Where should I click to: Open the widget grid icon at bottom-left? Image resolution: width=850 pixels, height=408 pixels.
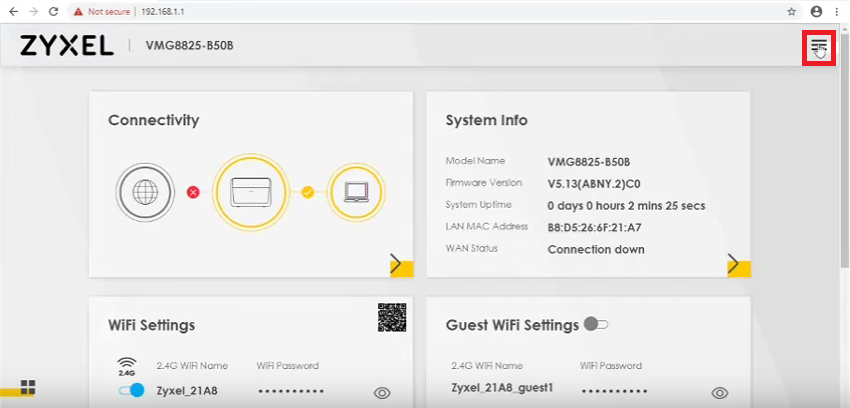(28, 386)
